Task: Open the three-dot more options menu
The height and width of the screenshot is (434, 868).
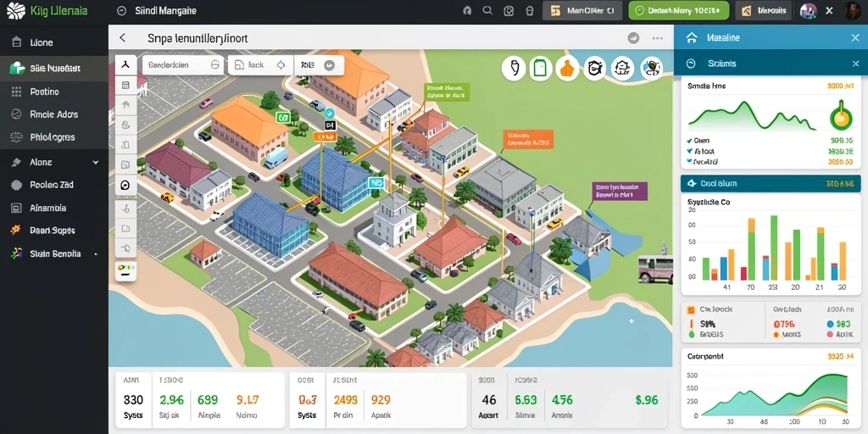Action: [658, 38]
